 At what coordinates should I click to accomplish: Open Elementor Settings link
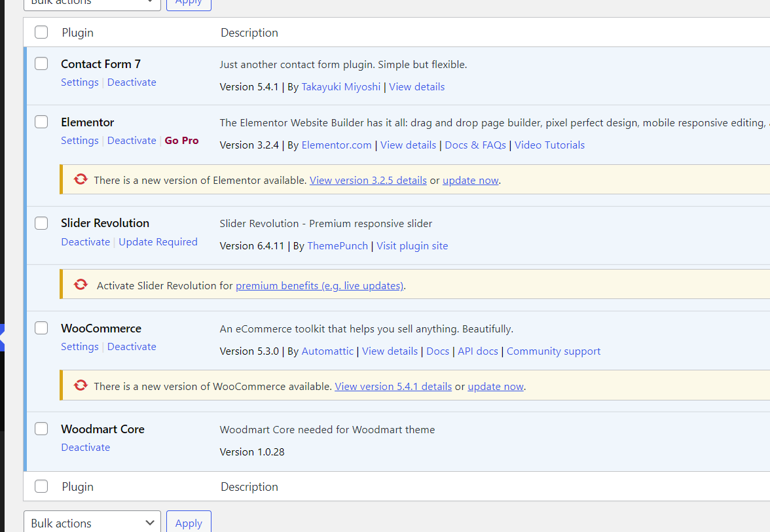tap(80, 141)
